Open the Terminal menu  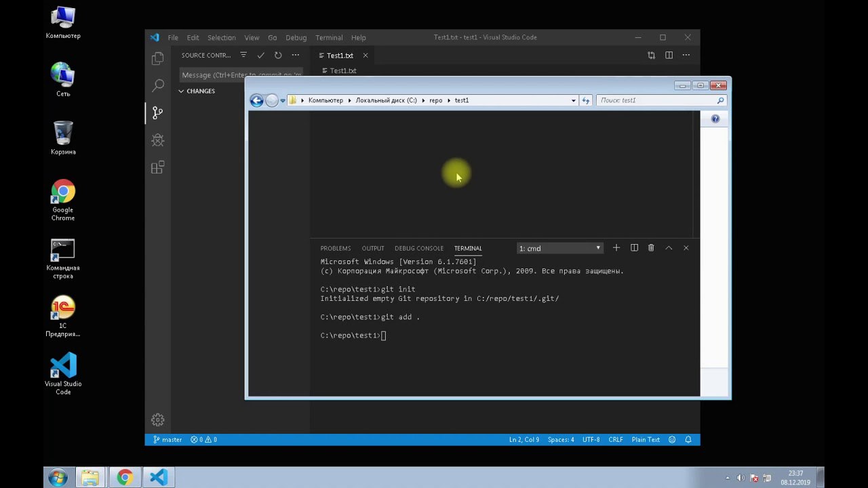(x=329, y=37)
